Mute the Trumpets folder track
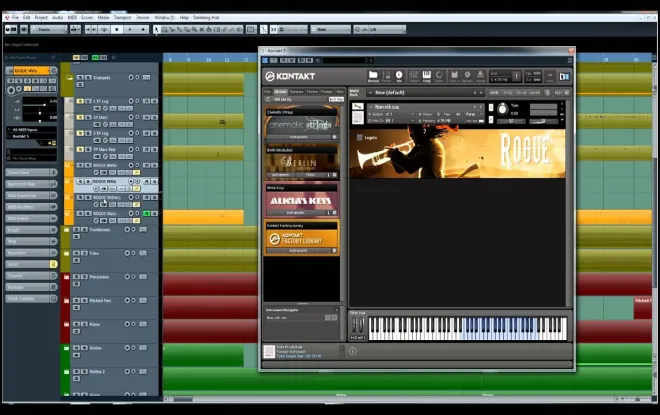 pos(80,77)
